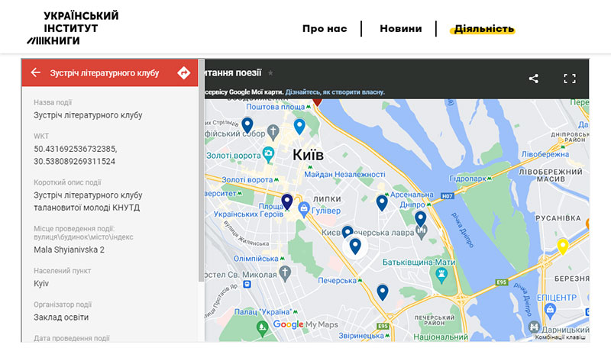
Task: Select the blue pin right of Печерська
Action: 383,292
